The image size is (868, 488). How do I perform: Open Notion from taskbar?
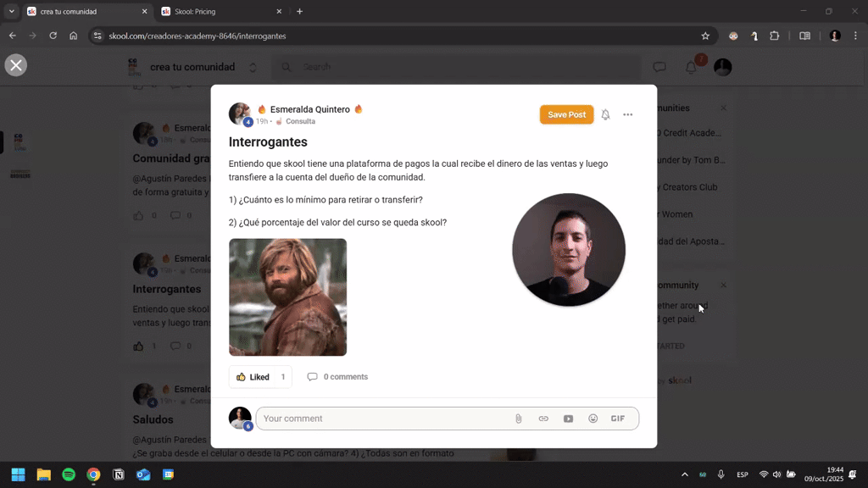click(119, 474)
